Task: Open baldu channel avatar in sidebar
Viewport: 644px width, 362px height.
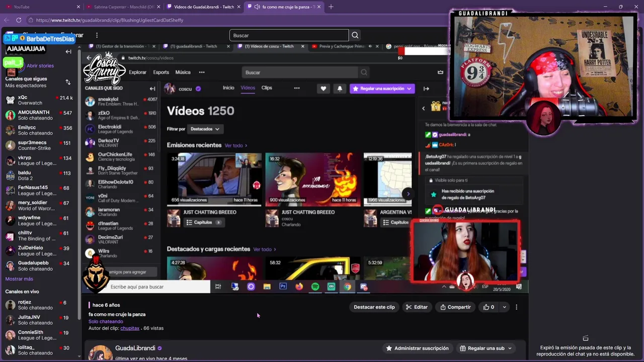Action: click(10, 175)
